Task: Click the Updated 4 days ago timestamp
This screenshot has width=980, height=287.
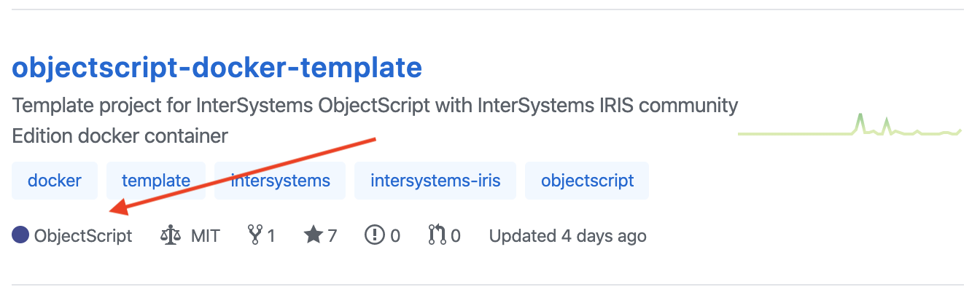Action: coord(568,236)
